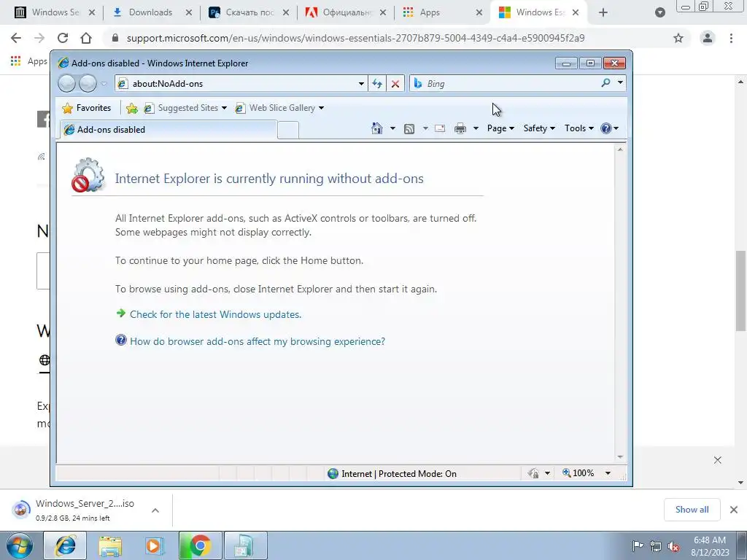Click the IE Help question mark icon
Viewport: 747px width, 560px height.
tap(606, 128)
